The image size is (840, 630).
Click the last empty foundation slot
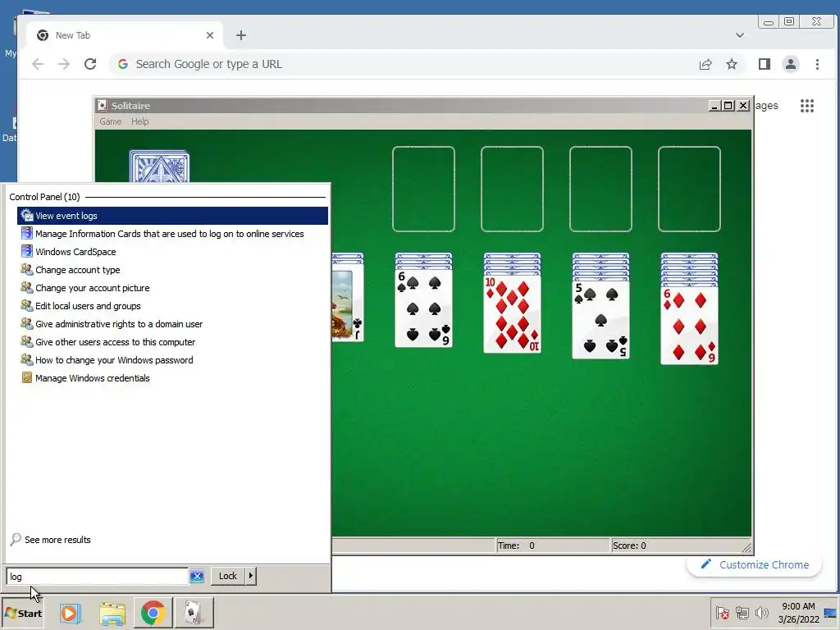(x=689, y=189)
